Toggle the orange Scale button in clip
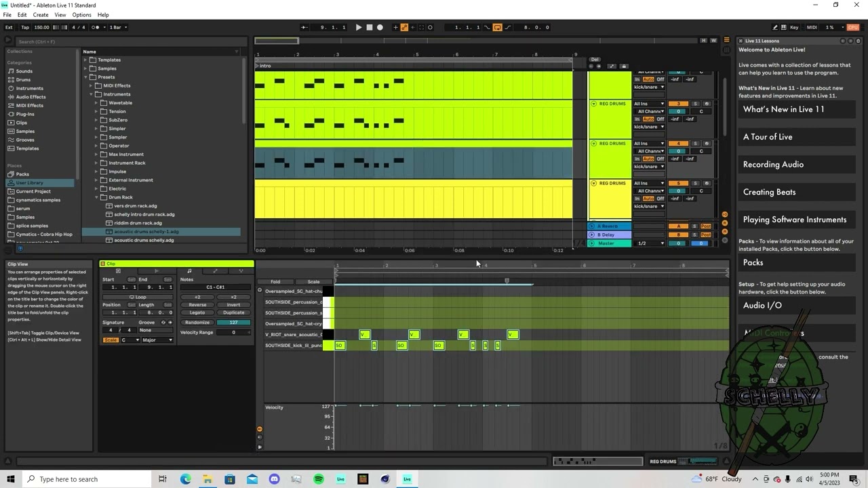The height and width of the screenshot is (488, 868). coord(111,340)
